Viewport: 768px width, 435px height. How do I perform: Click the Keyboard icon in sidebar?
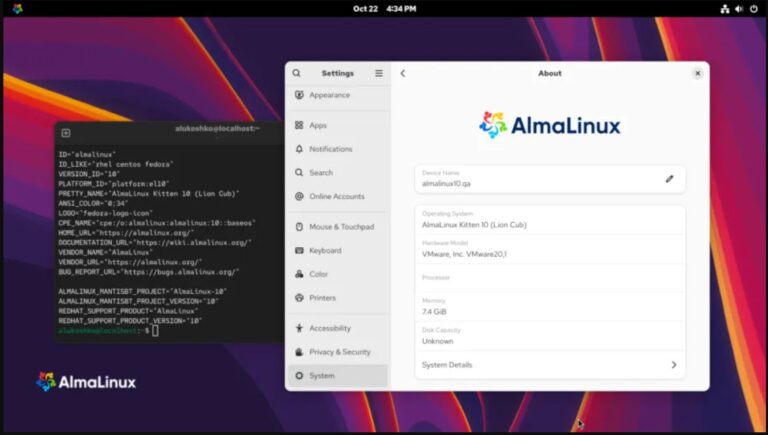299,250
